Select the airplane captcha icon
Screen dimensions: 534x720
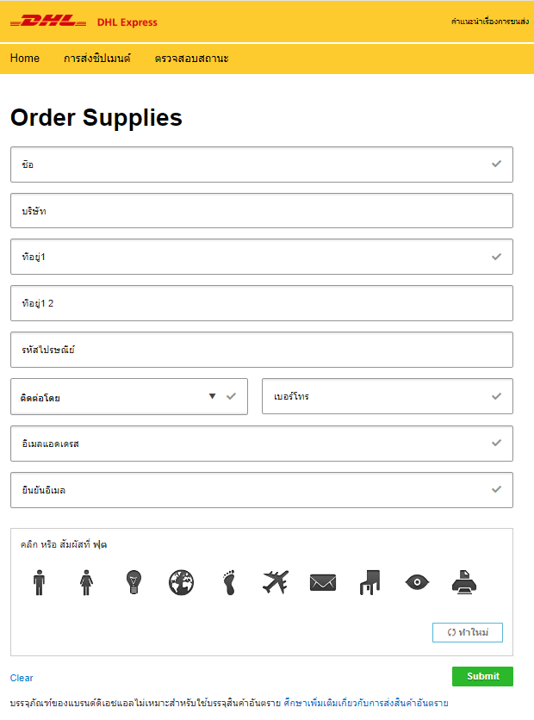click(x=276, y=582)
